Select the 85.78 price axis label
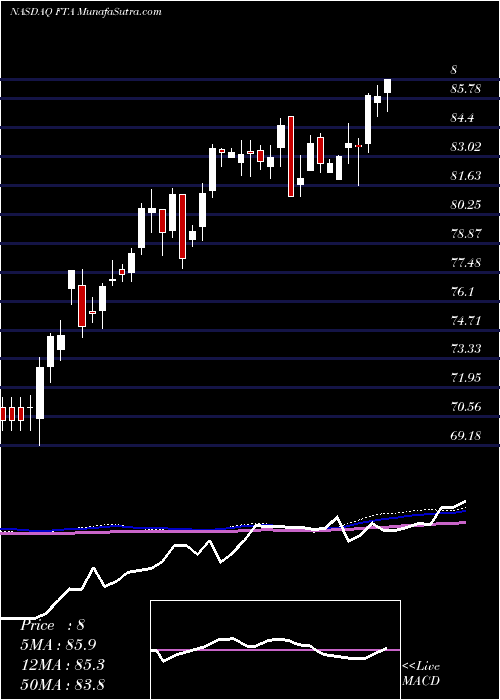The image size is (500, 700). click(x=466, y=89)
